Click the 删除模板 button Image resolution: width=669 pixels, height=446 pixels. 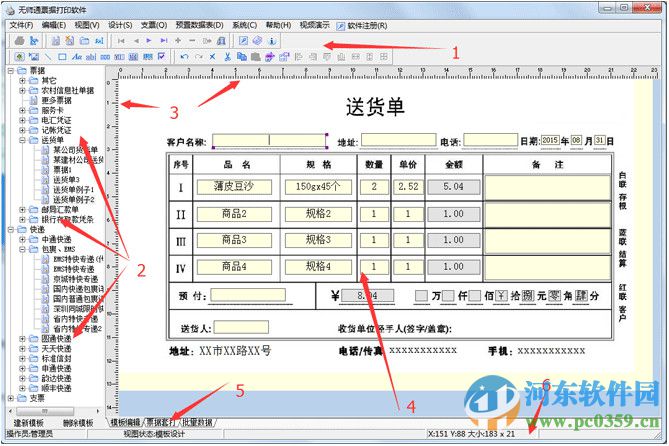tap(78, 423)
